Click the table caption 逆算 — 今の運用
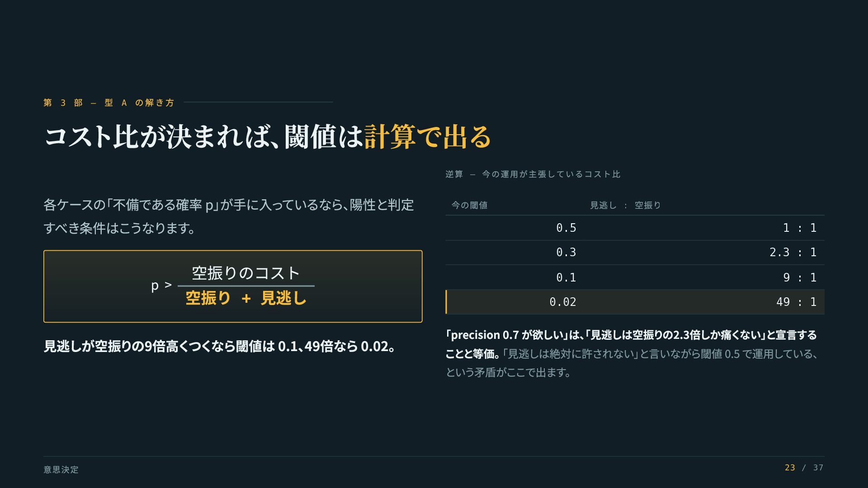 pyautogui.click(x=533, y=174)
